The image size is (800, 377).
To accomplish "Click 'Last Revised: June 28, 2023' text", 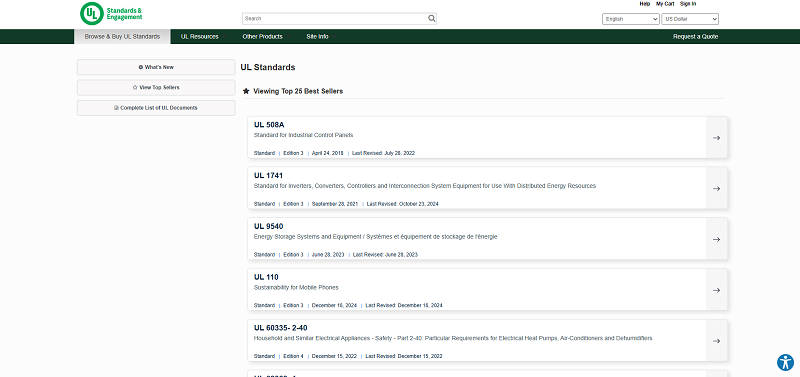I will point(385,255).
